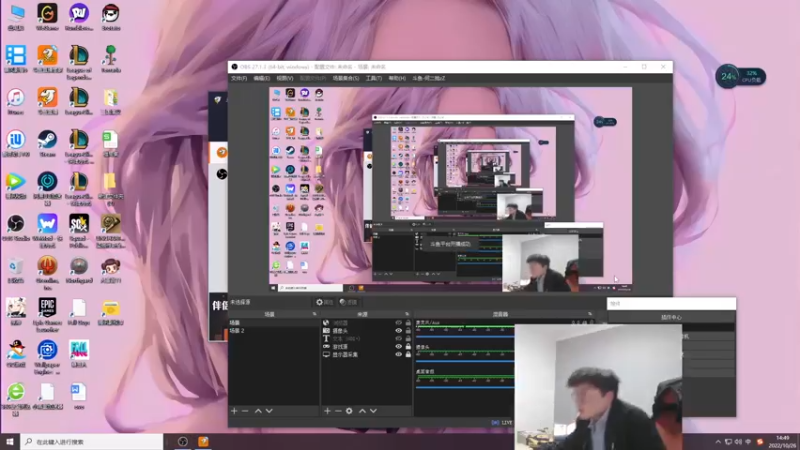The height and width of the screenshot is (450, 800).
Task: Move scene down in Scenes toolbar
Action: tap(269, 411)
